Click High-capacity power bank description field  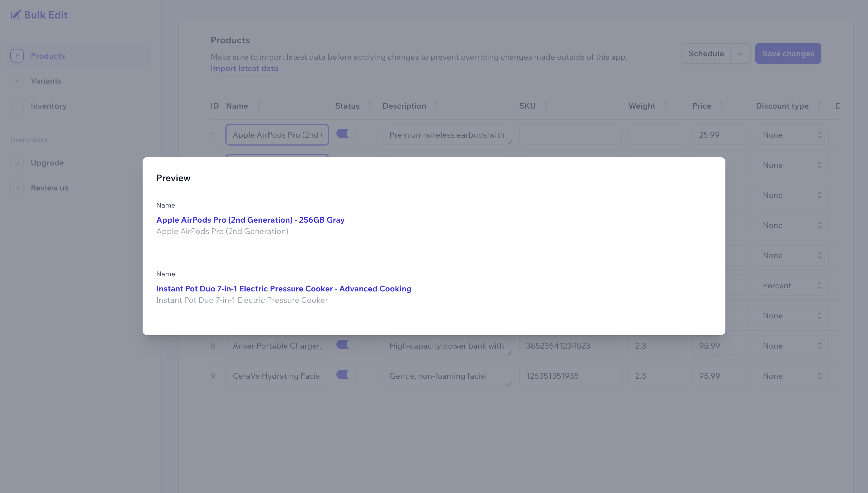point(447,346)
